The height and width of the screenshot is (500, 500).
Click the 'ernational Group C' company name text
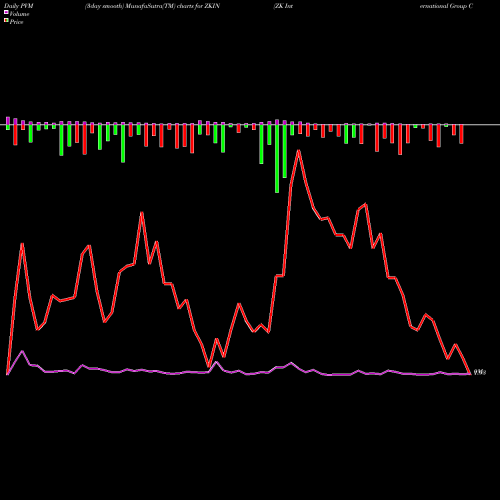click(446, 6)
